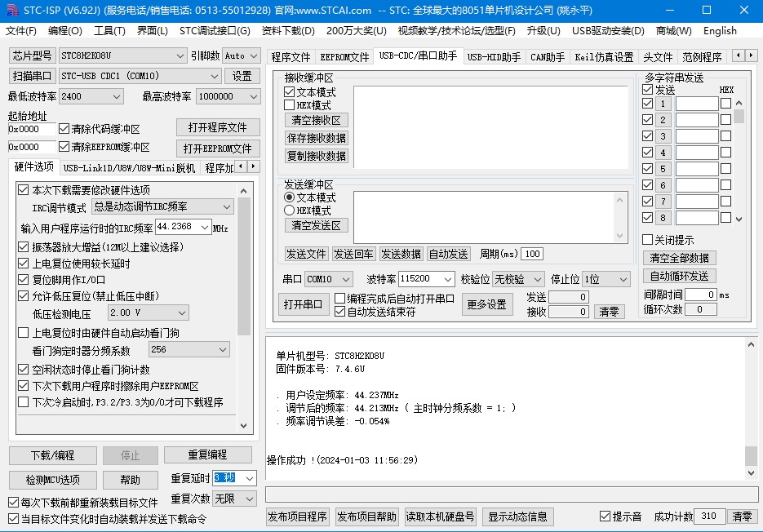Viewport: 763px width, 532px height.
Task: Click 发送数据 button
Action: coord(401,254)
